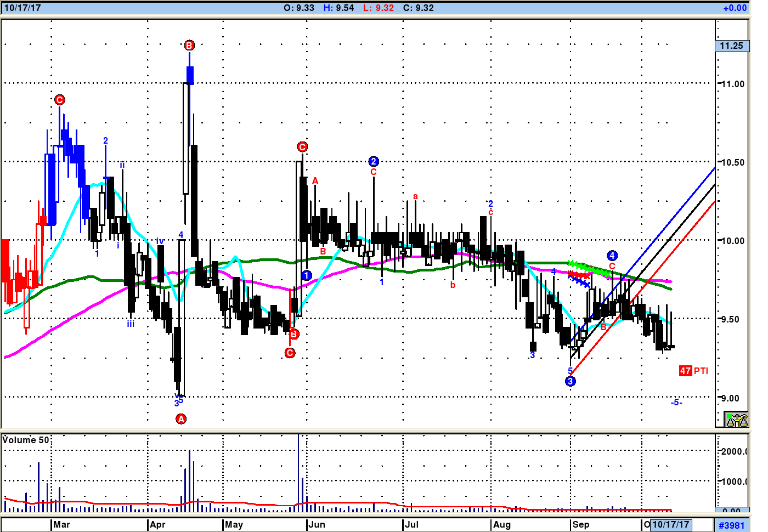Click the #3981 symbol label
The image size is (768, 532).
pos(732,525)
